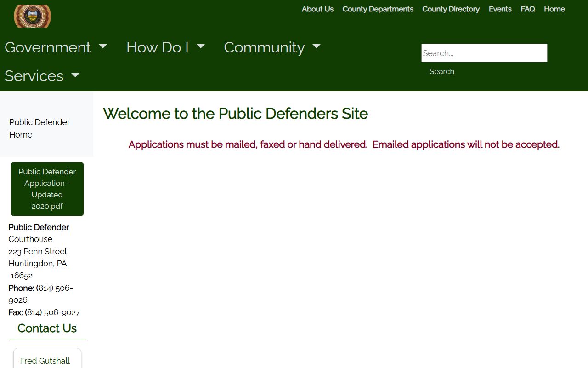Screen dimensions: 588x368
Task: Click the Fax (814) 506-9027 line
Action: (x=44, y=312)
